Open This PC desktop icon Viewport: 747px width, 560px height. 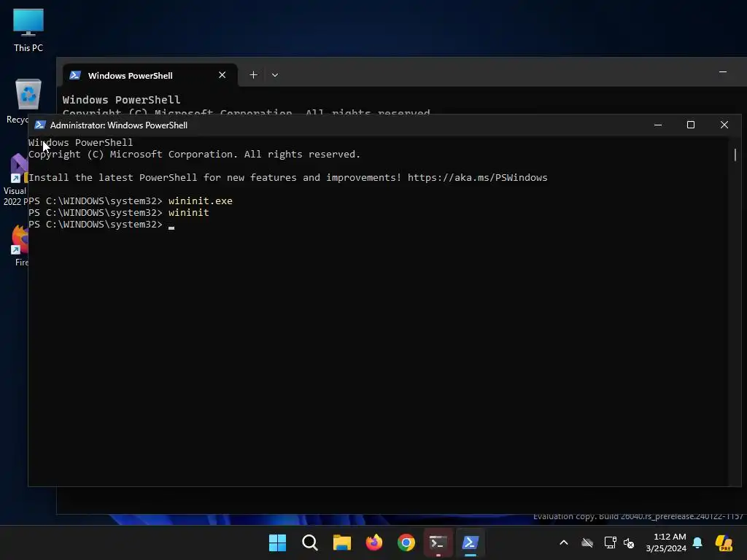(28, 30)
